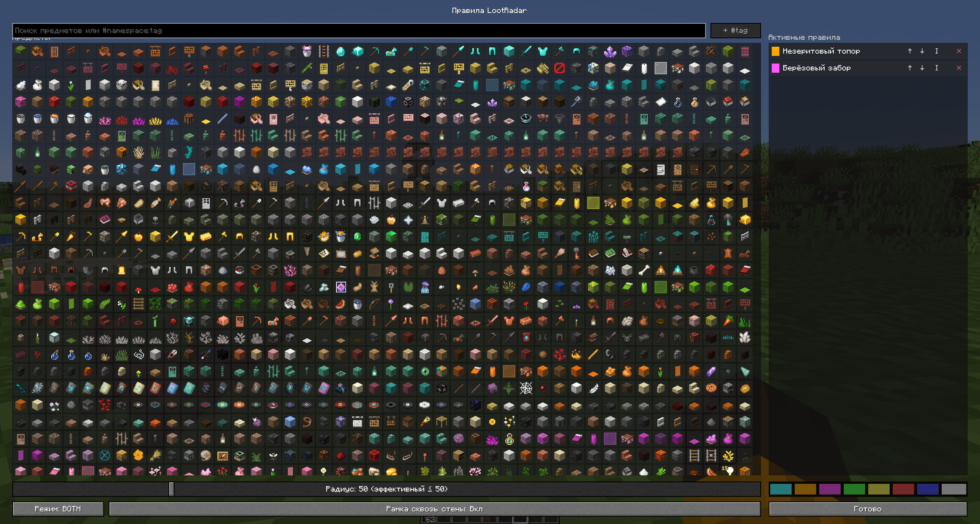The width and height of the screenshot is (980, 524).
Task: Pick the purple palette color
Action: [830, 489]
